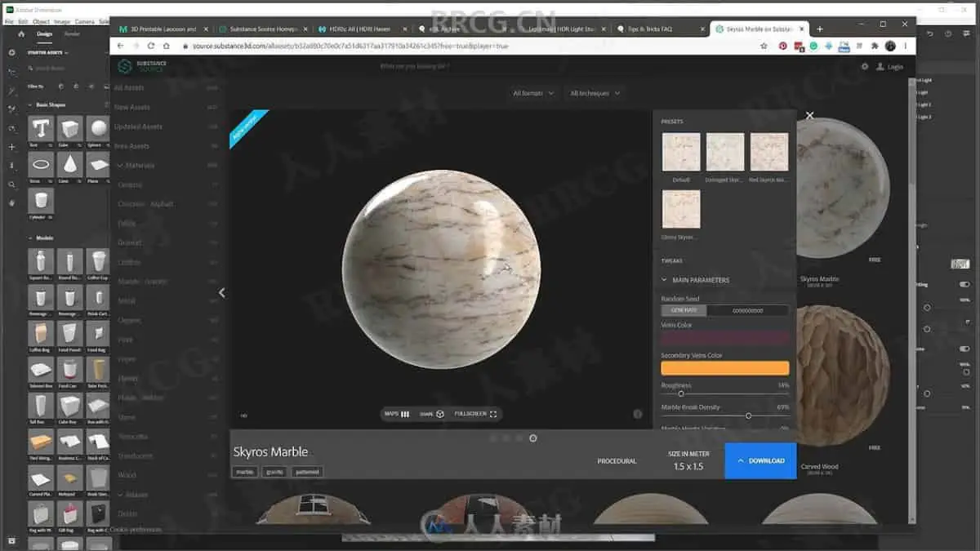Close the Skyros Marble preview panel
Screen dimensions: 980x551
pyautogui.click(x=809, y=116)
